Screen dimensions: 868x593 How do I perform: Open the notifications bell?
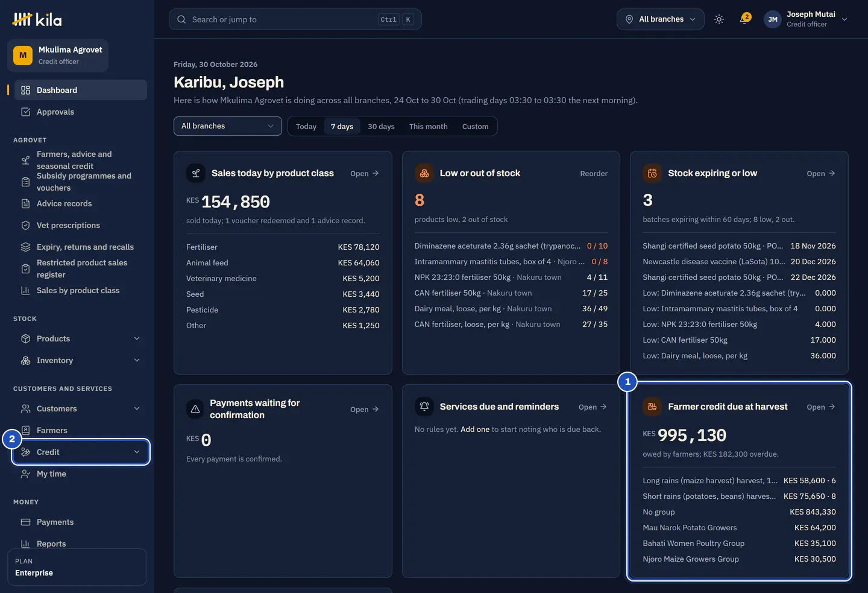744,19
